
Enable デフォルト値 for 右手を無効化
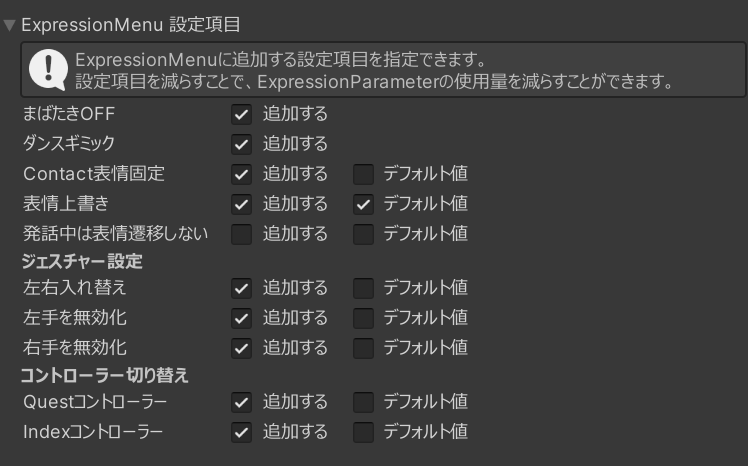(x=364, y=348)
